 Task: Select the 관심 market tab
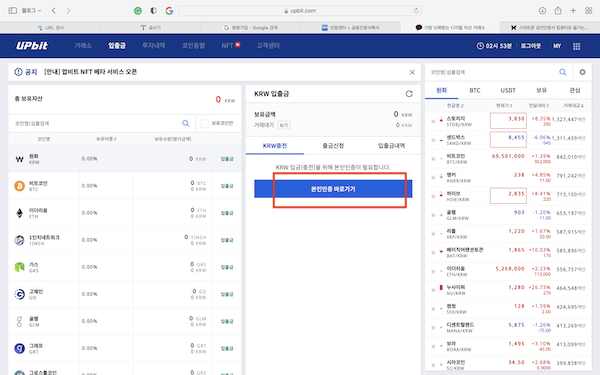[575, 90]
